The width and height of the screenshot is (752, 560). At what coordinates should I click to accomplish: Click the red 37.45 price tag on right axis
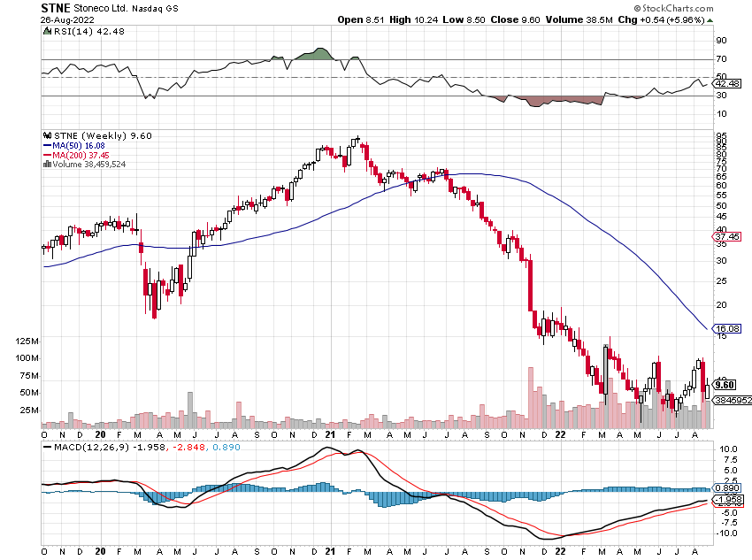[x=727, y=236]
